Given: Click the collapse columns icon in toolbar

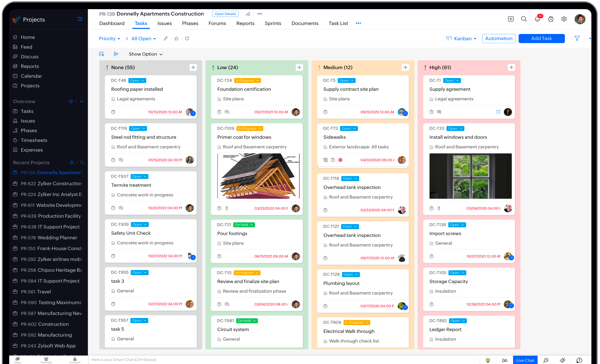Looking at the screenshot, I should click(116, 54).
